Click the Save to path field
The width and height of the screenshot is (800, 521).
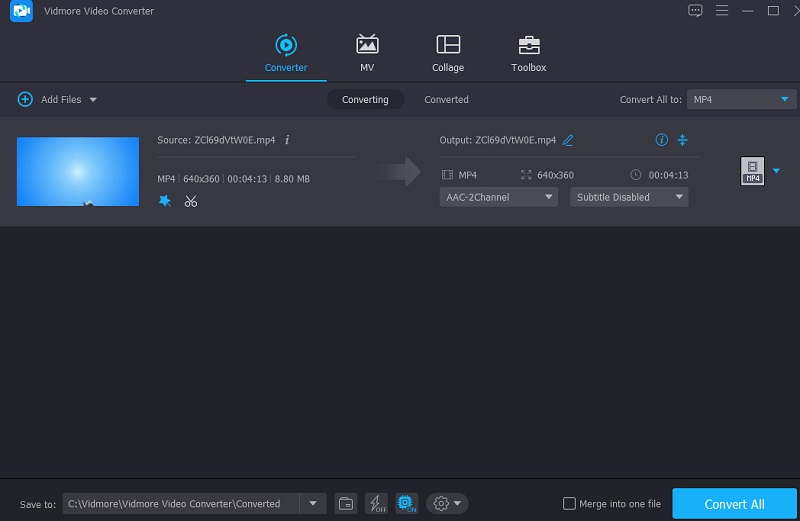point(181,504)
